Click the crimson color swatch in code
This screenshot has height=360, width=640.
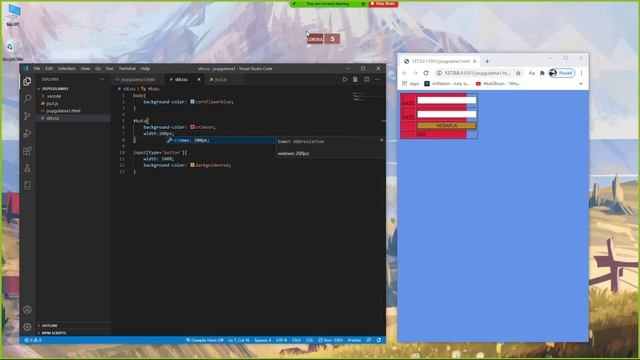(x=192, y=127)
